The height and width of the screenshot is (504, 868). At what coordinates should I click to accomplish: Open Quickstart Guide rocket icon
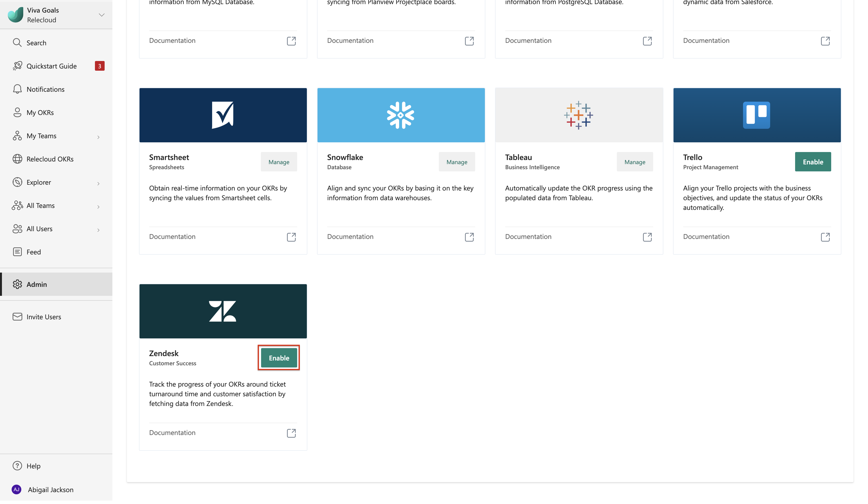pos(17,66)
